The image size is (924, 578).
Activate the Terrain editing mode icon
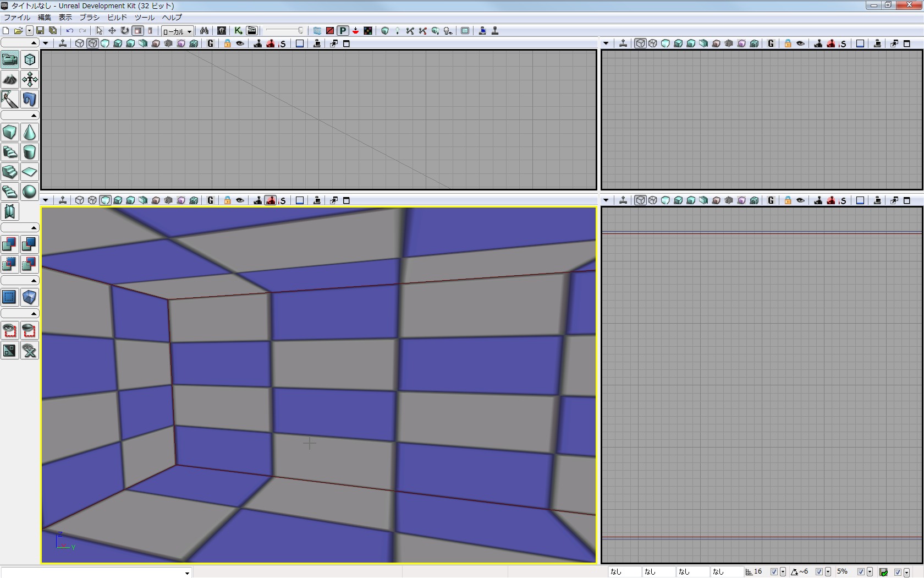coord(10,80)
